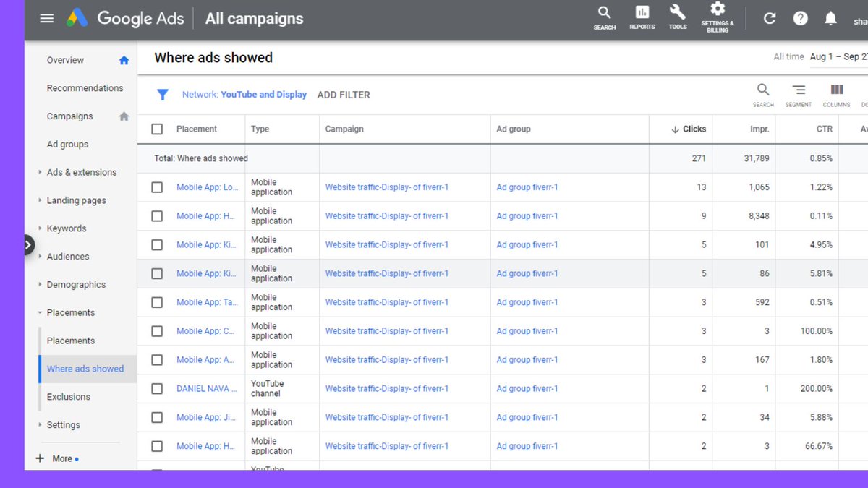Screen dimensions: 868x488
Task: Click More in the sidebar
Action: (x=62, y=458)
